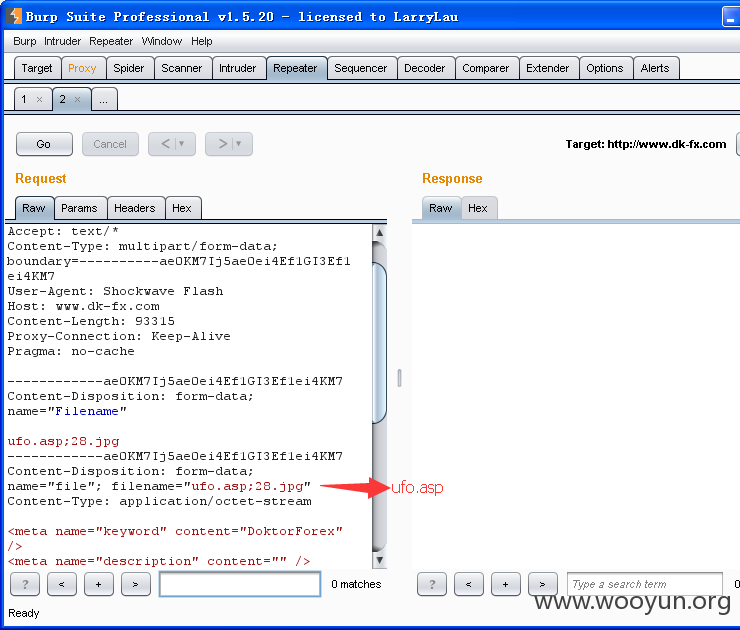Screen dimensions: 740x630
Task: Go to next match in response search
Action: tap(542, 584)
